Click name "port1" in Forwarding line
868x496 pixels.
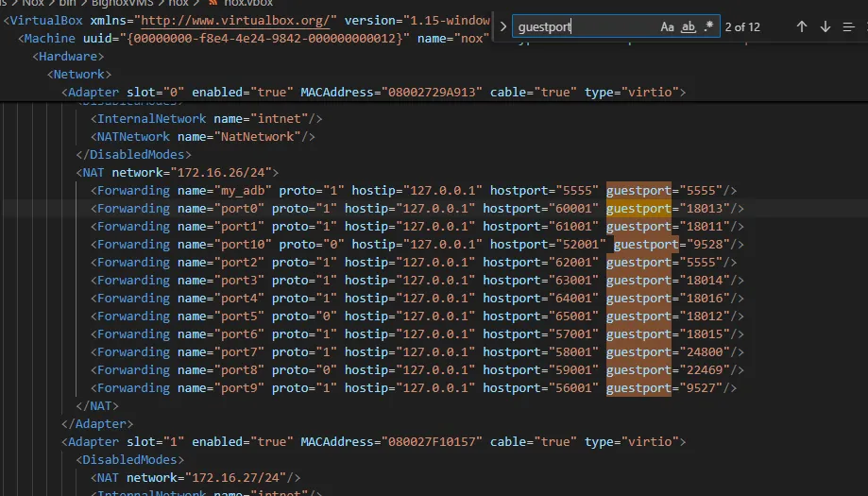(239, 227)
